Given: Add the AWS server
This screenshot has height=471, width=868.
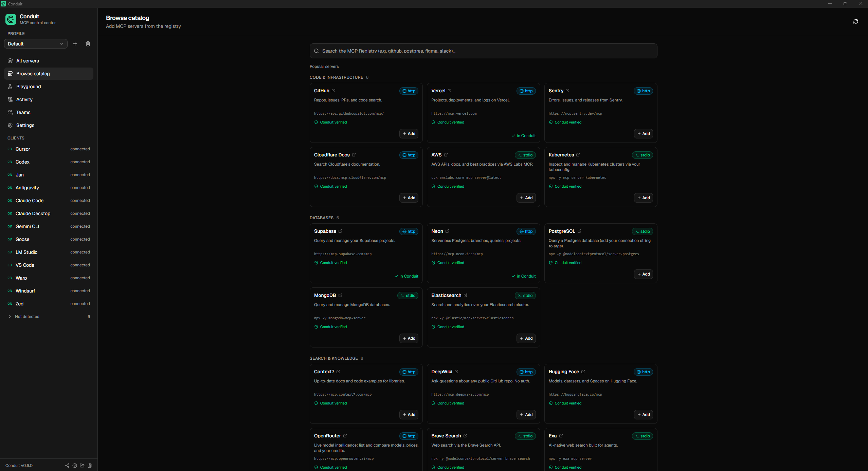Looking at the screenshot, I should tap(526, 198).
